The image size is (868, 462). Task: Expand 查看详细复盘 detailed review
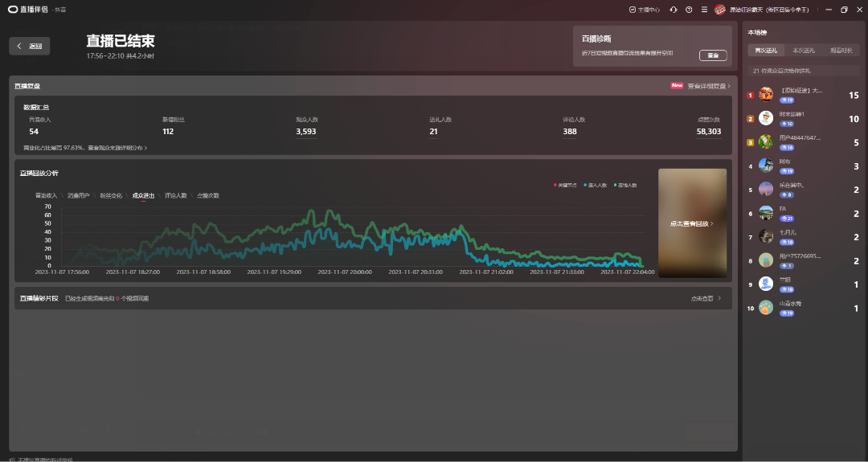708,86
